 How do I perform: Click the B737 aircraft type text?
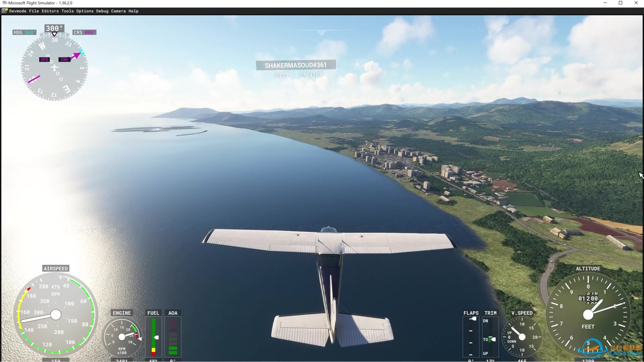click(282, 75)
